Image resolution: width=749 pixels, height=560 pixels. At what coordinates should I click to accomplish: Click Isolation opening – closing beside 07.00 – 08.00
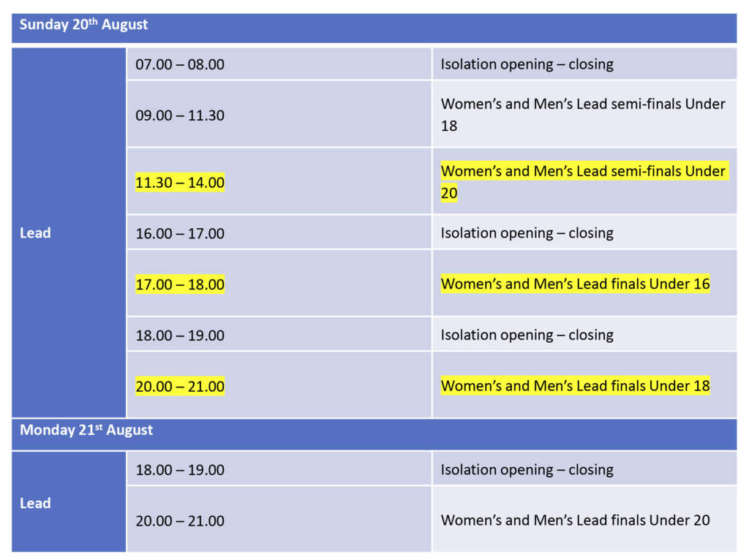[x=527, y=64]
